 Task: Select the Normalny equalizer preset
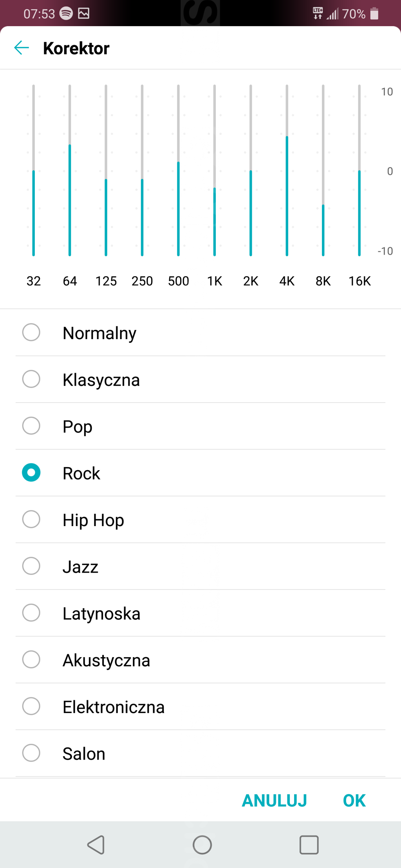(x=31, y=332)
